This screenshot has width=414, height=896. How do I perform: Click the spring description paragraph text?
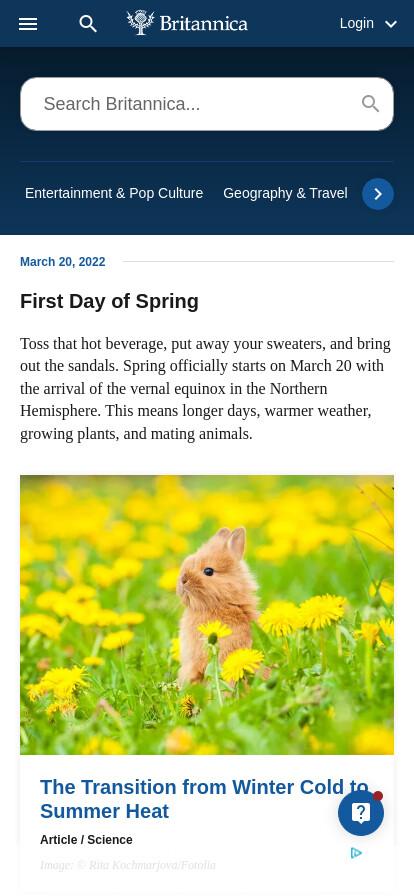pyautogui.click(x=206, y=389)
